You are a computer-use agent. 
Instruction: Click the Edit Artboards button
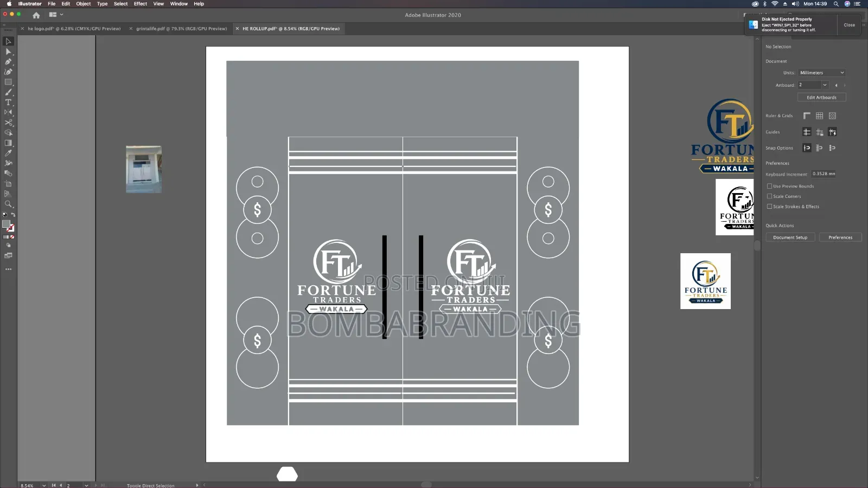(x=821, y=98)
